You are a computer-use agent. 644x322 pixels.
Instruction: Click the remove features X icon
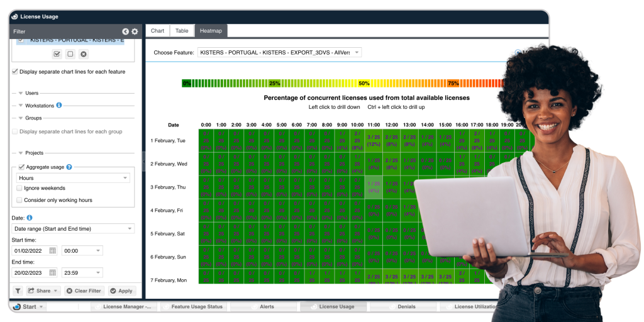tap(84, 54)
